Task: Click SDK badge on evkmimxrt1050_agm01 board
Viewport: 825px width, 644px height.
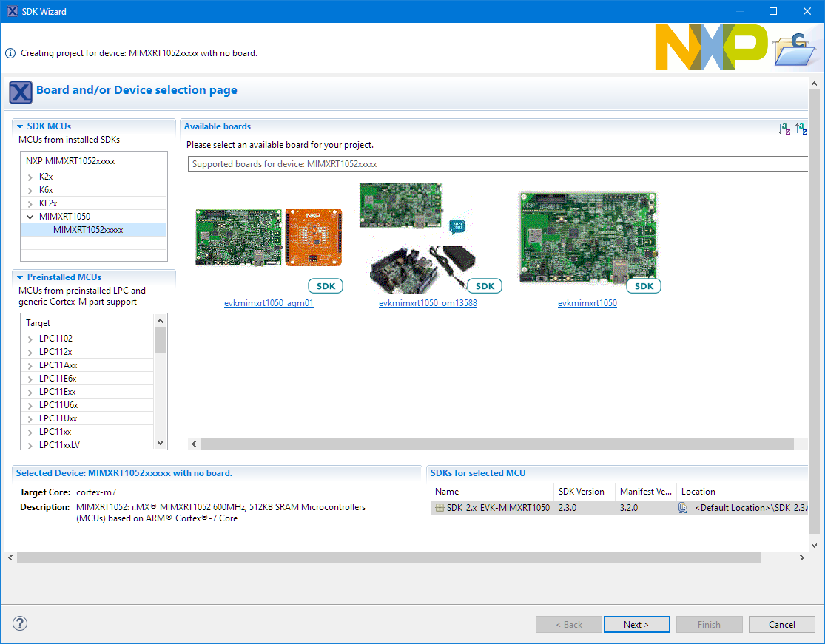Action: click(x=326, y=286)
